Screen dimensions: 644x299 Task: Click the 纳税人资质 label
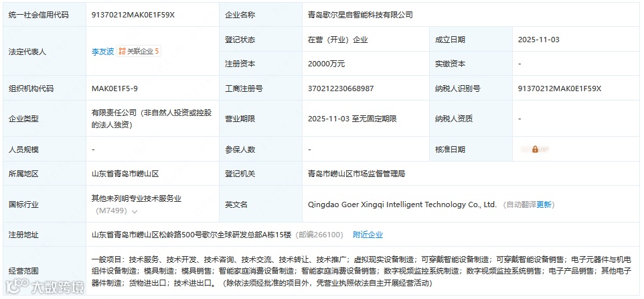coord(454,119)
